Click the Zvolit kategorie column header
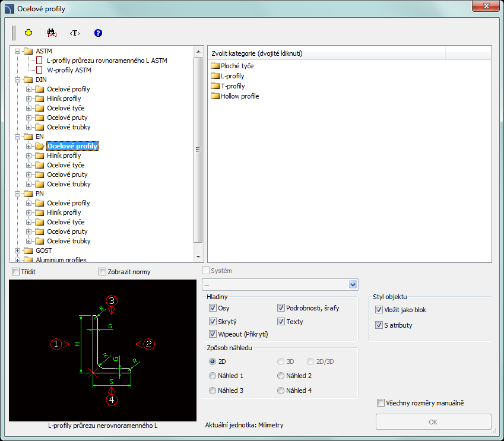Image resolution: width=504 pixels, height=441 pixels. (327, 53)
